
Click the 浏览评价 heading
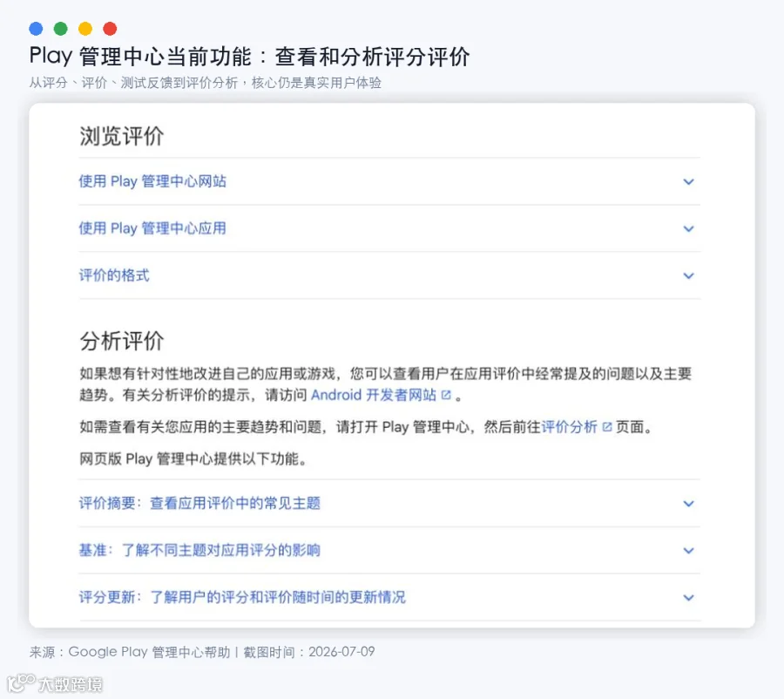[121, 136]
